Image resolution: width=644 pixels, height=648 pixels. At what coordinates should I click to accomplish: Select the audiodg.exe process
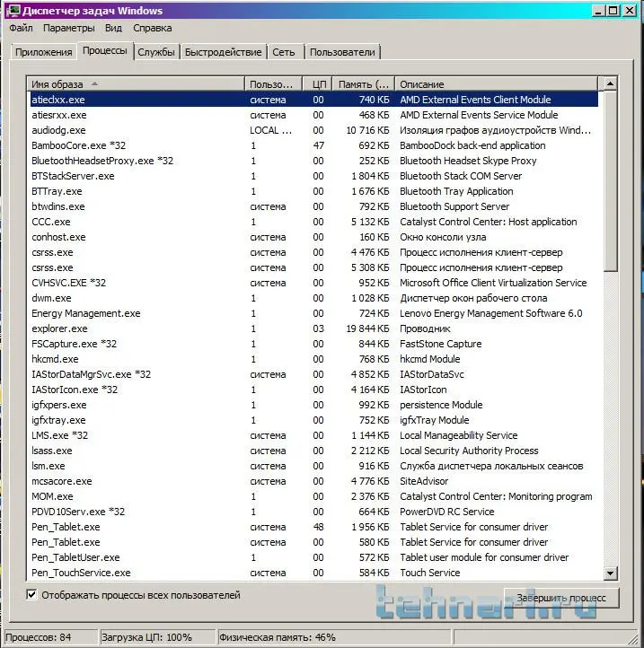[314, 130]
